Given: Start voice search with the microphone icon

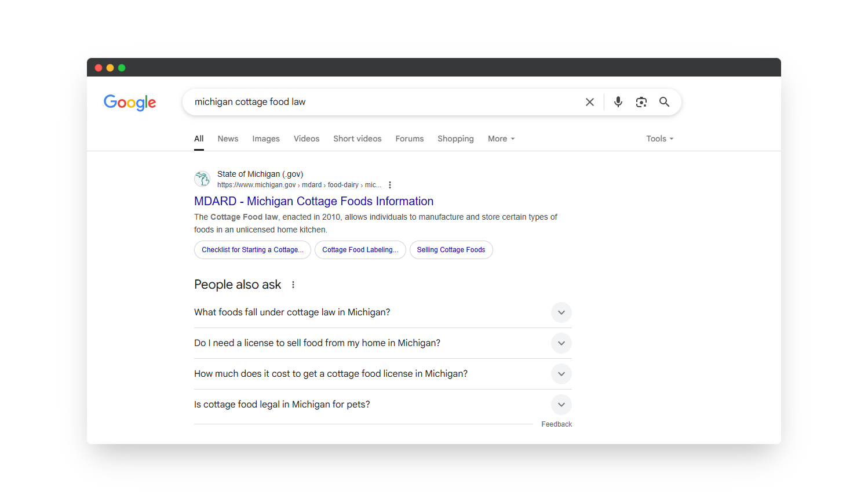Looking at the screenshot, I should tap(618, 102).
